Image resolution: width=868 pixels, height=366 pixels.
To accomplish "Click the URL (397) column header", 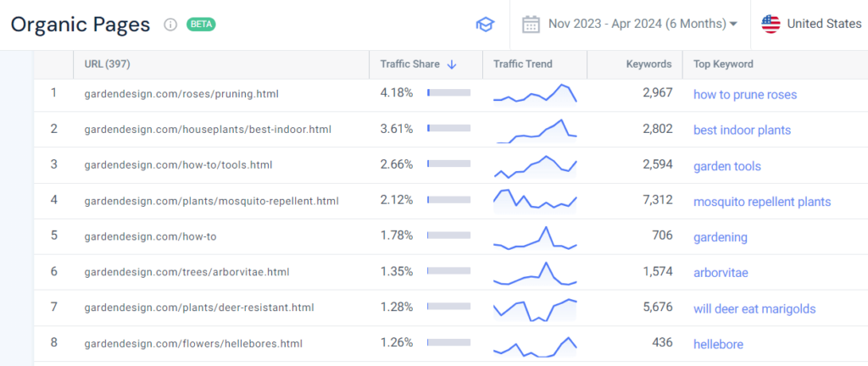I will [x=107, y=64].
